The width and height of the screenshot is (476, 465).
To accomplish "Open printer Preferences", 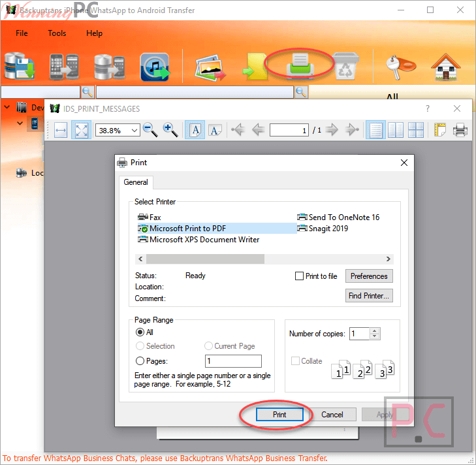I will tap(369, 276).
